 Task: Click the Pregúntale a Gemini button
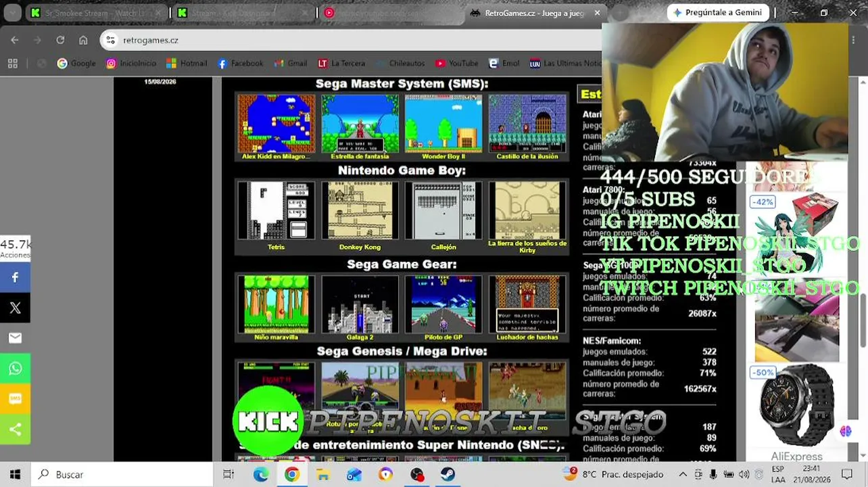[718, 13]
